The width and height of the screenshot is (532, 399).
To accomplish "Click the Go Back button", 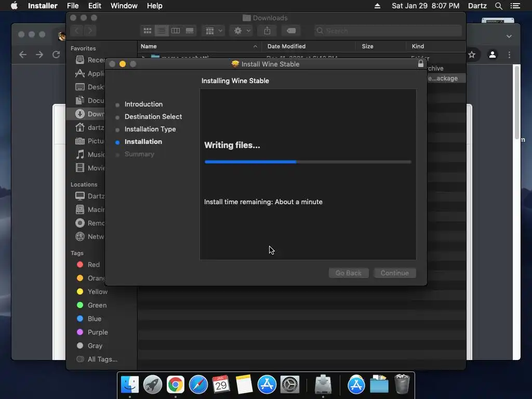I will [x=349, y=273].
